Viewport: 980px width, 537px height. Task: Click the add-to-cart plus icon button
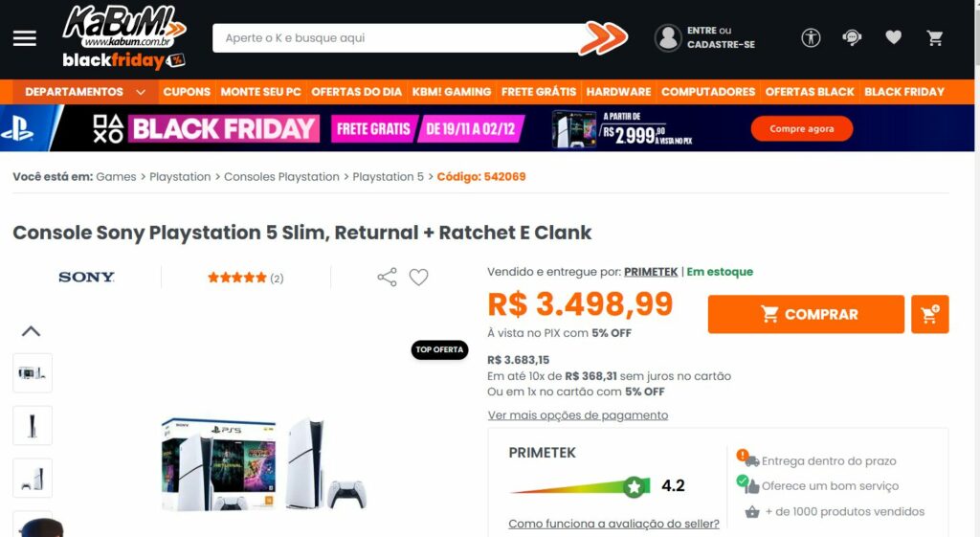click(x=929, y=314)
